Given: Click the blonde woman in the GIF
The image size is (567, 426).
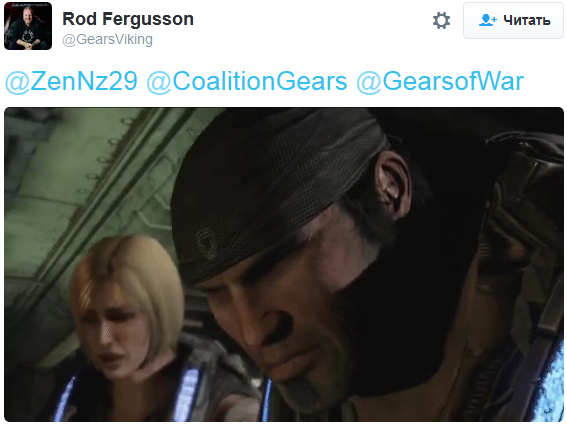Looking at the screenshot, I should 127,311.
